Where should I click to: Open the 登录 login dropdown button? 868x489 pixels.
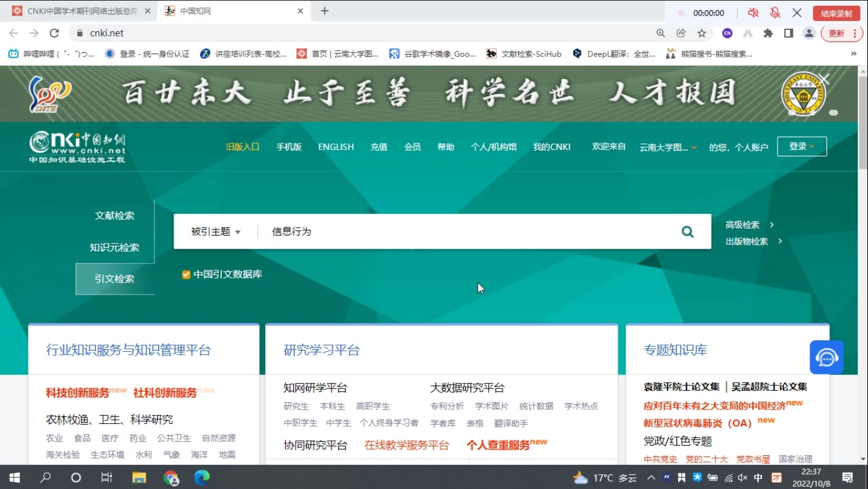802,146
